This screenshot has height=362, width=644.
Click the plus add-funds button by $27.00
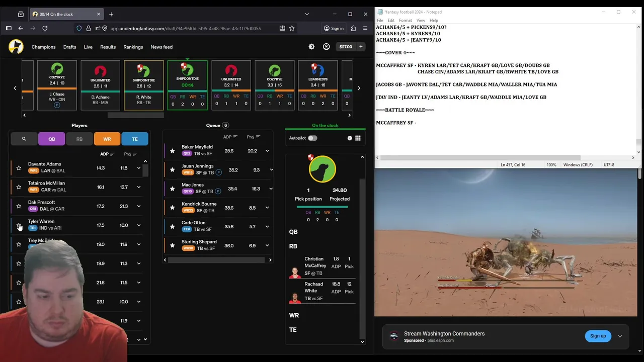[360, 47]
